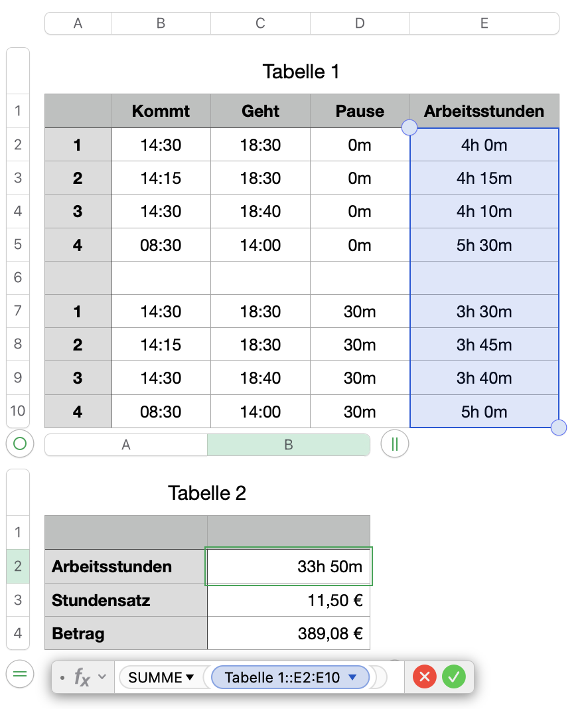Click the Arbeitsstunden cell showing 33h 50m

click(289, 566)
